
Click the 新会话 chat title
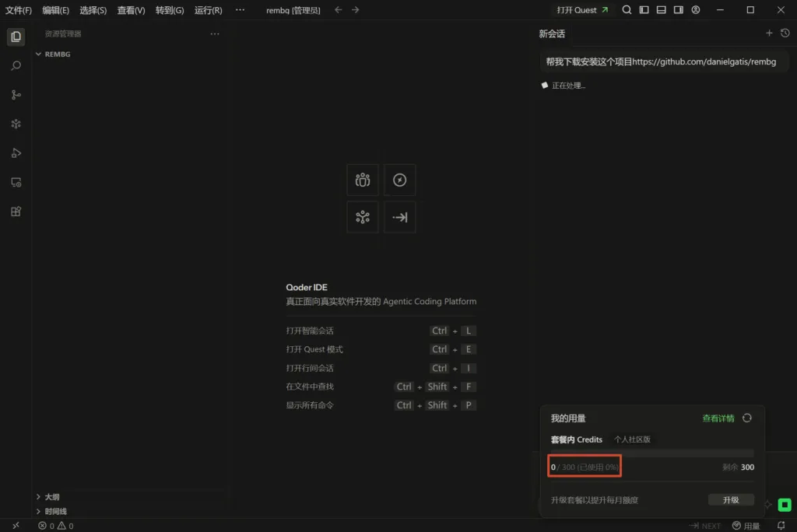pyautogui.click(x=552, y=33)
